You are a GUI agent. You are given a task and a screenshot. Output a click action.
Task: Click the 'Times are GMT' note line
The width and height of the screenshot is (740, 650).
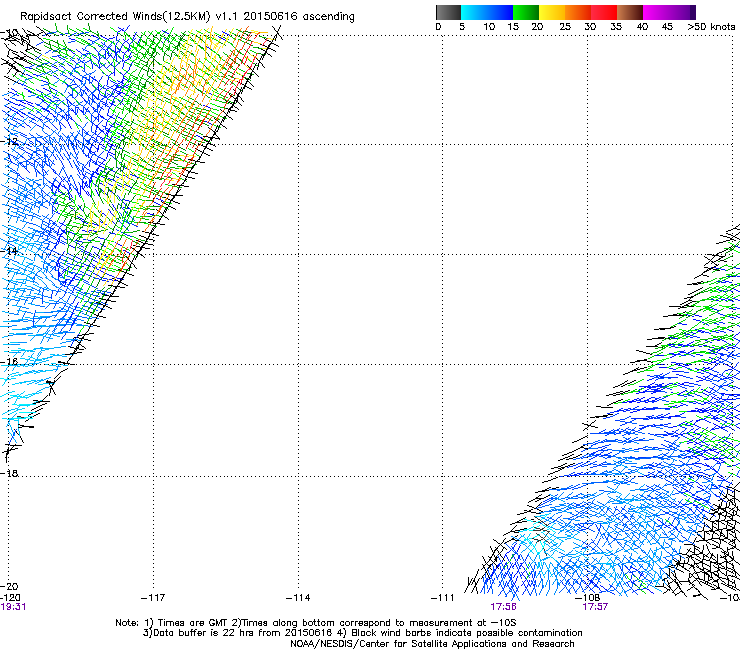tap(316, 623)
